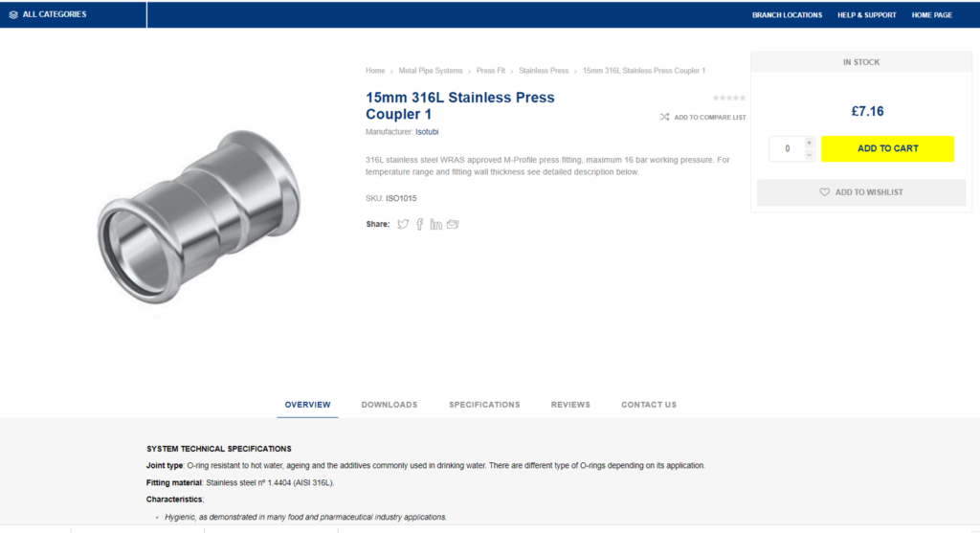Click the yellow Add to Cart button
The width and height of the screenshot is (980, 533).
point(887,148)
